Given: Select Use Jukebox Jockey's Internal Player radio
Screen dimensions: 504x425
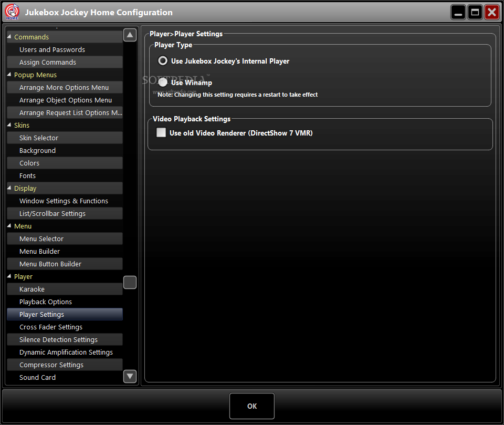Looking at the screenshot, I should pos(163,60).
